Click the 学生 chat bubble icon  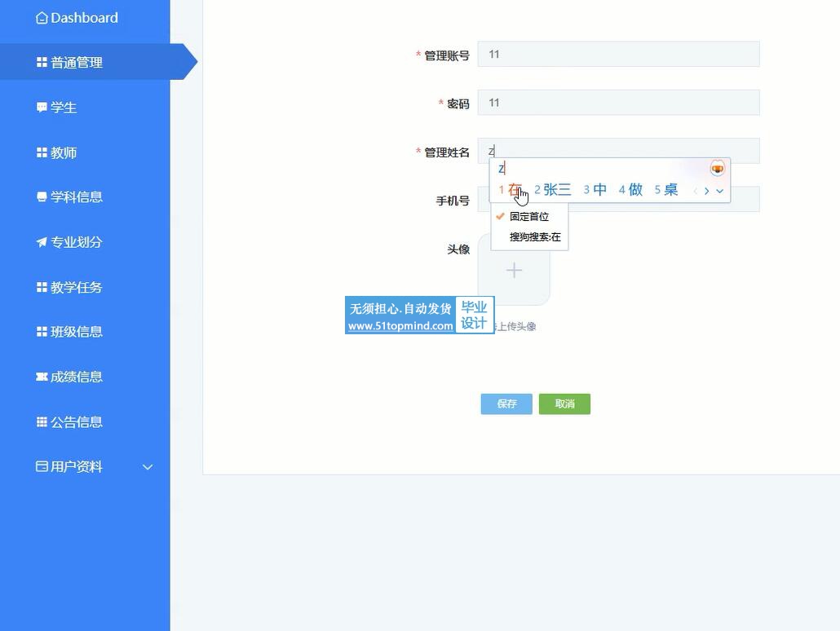[42, 108]
